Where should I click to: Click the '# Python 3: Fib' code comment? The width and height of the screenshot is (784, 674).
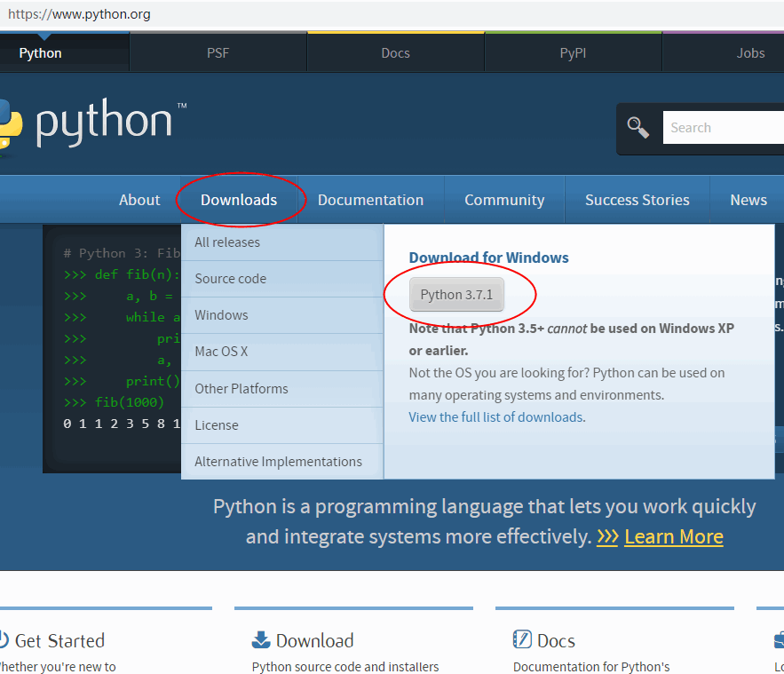(x=122, y=253)
